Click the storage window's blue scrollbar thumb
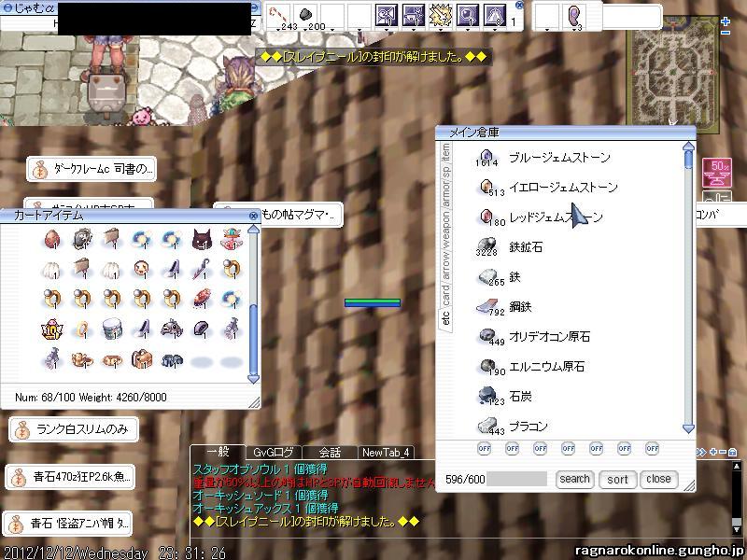 coord(689,159)
